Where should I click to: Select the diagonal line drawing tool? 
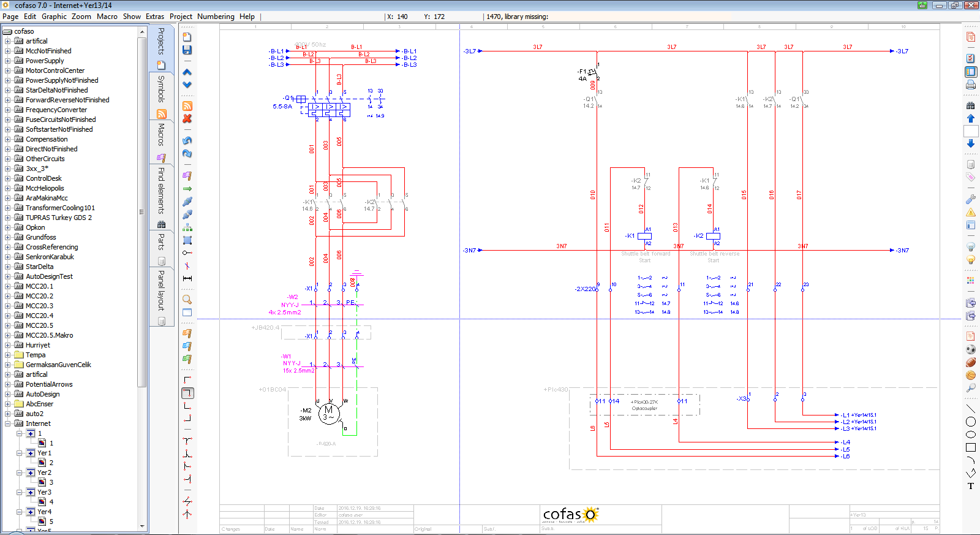pyautogui.click(x=971, y=408)
